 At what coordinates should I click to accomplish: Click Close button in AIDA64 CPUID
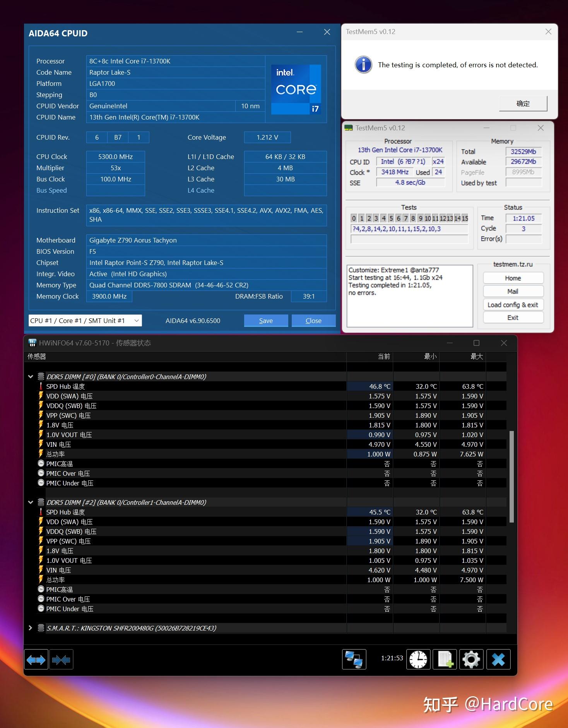313,320
